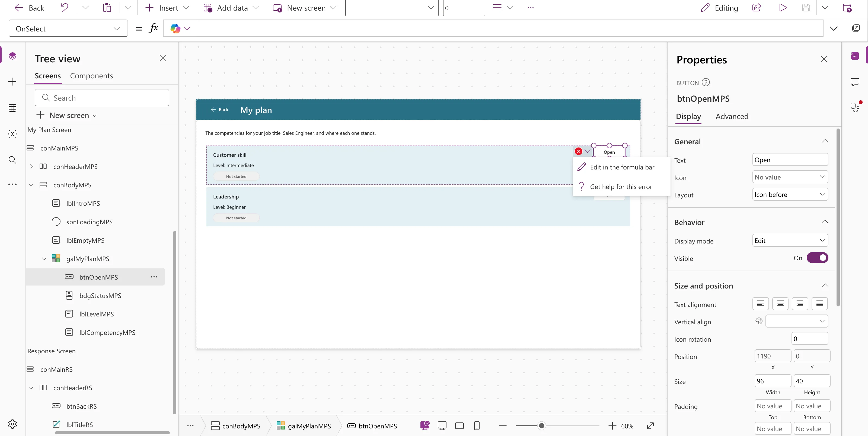Click the Back button in top toolbar
Screen dimensions: 868x436
click(x=29, y=7)
